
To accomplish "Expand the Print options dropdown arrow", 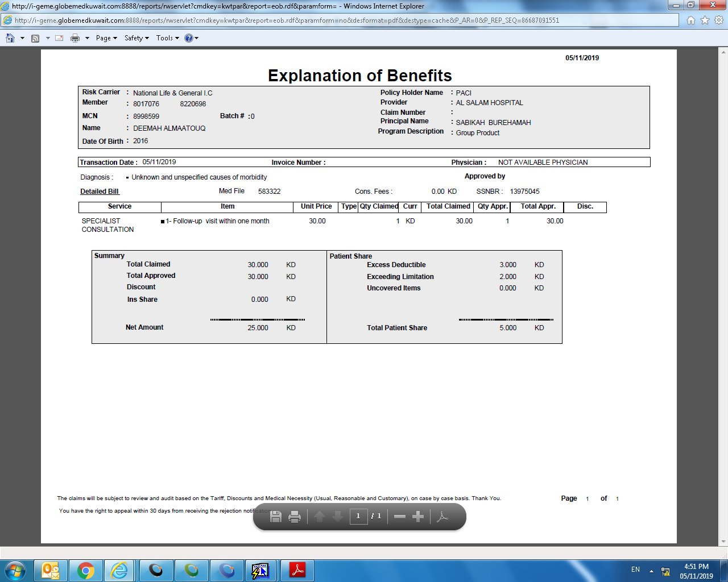I will tap(87, 38).
